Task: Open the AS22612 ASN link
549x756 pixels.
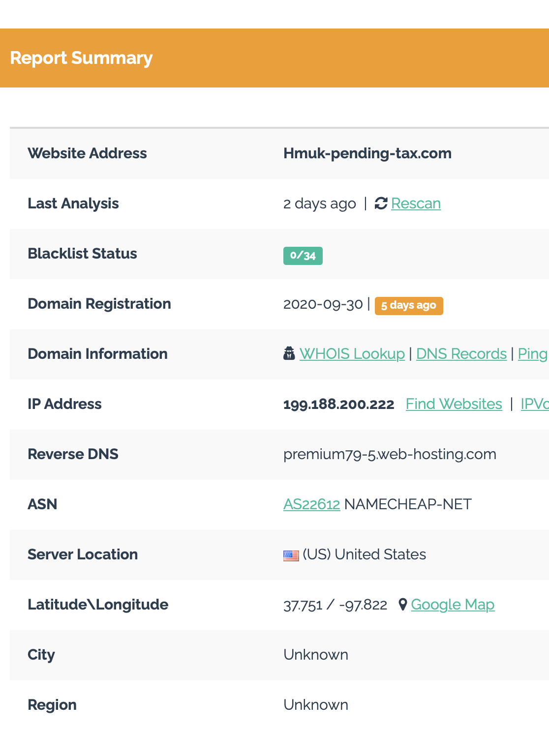Action: [x=311, y=504]
